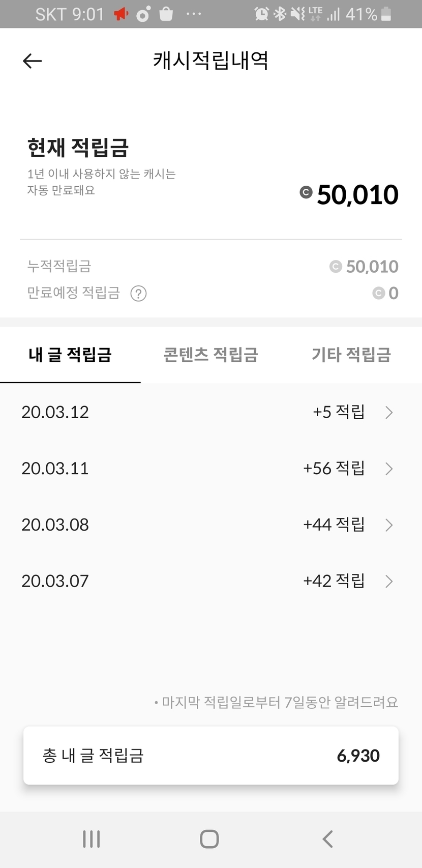Viewport: 422px width, 868px height.
Task: Switch to the 기타 적립금 tab
Action: coord(351,355)
